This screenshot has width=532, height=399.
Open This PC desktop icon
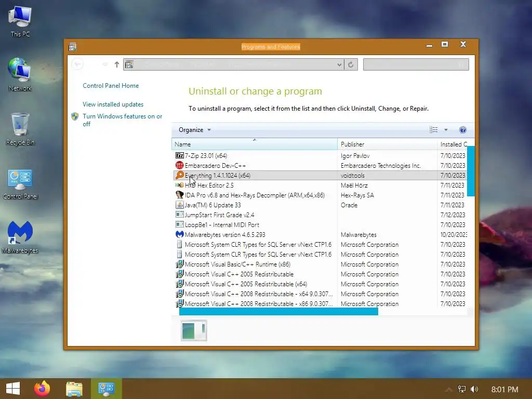(x=20, y=22)
